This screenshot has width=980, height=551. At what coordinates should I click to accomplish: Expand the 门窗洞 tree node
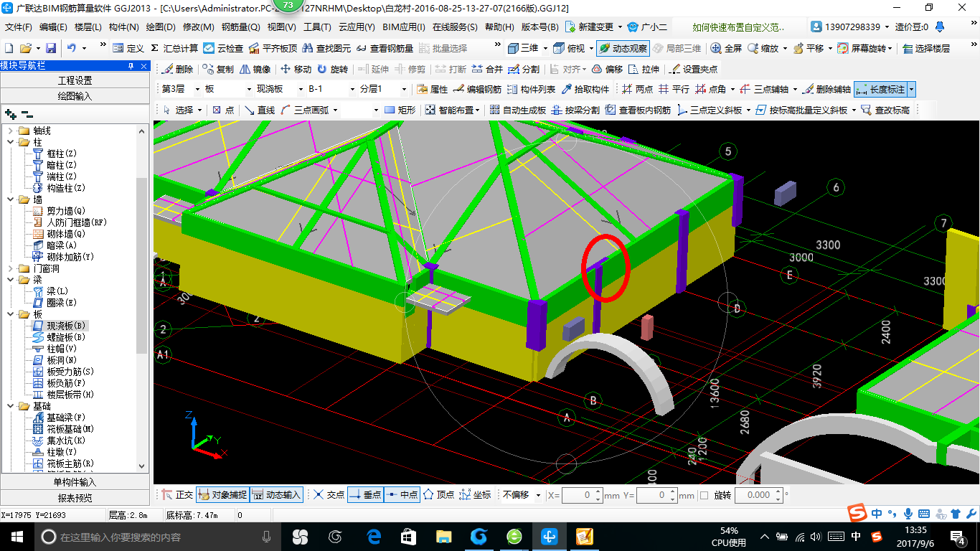click(x=10, y=268)
